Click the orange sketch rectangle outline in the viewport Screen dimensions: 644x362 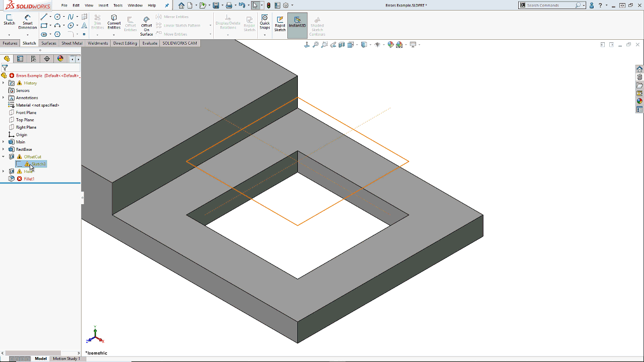click(x=353, y=129)
